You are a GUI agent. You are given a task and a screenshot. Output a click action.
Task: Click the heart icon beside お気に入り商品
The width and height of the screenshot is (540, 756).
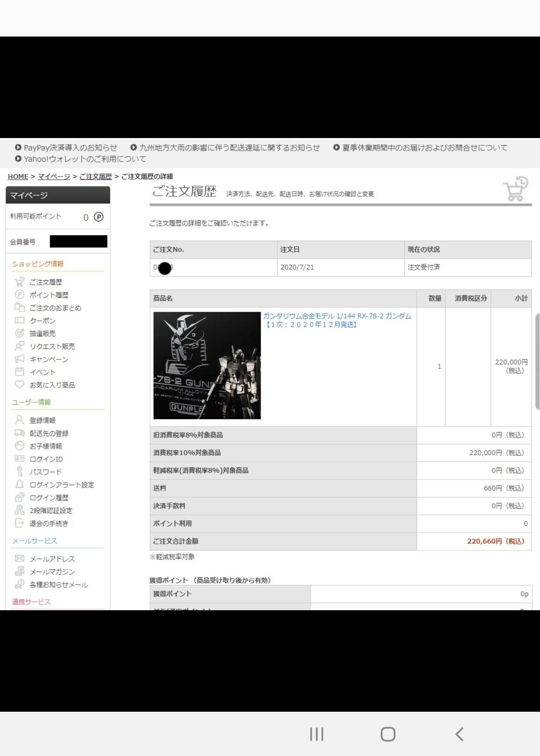click(x=20, y=385)
